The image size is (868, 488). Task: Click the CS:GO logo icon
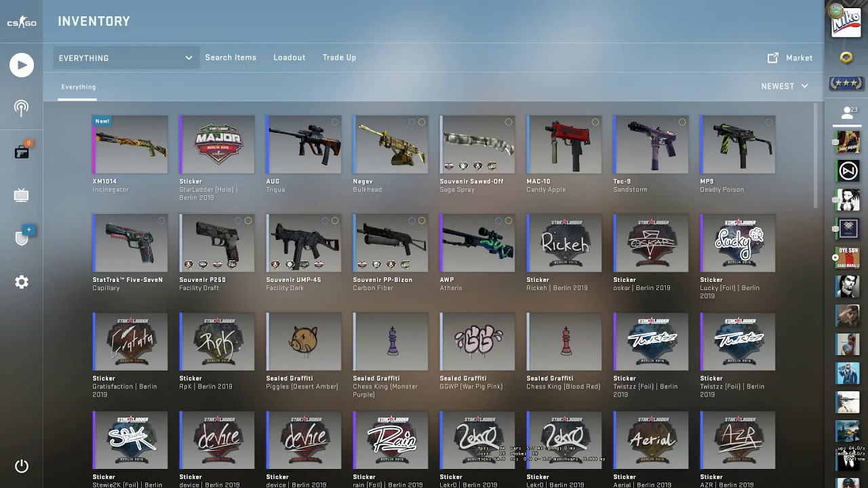click(x=22, y=22)
